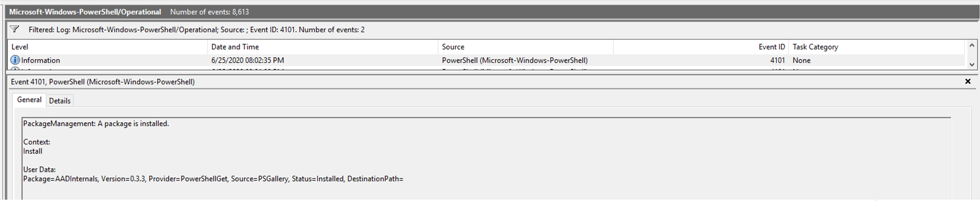The width and height of the screenshot is (980, 201).
Task: Click the AADInternals package text line
Action: pyautogui.click(x=213, y=179)
